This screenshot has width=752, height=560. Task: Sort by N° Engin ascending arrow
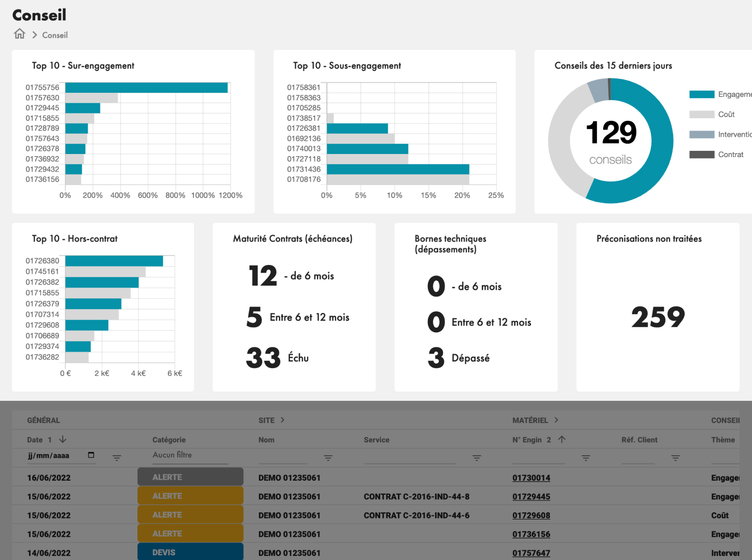click(x=562, y=439)
